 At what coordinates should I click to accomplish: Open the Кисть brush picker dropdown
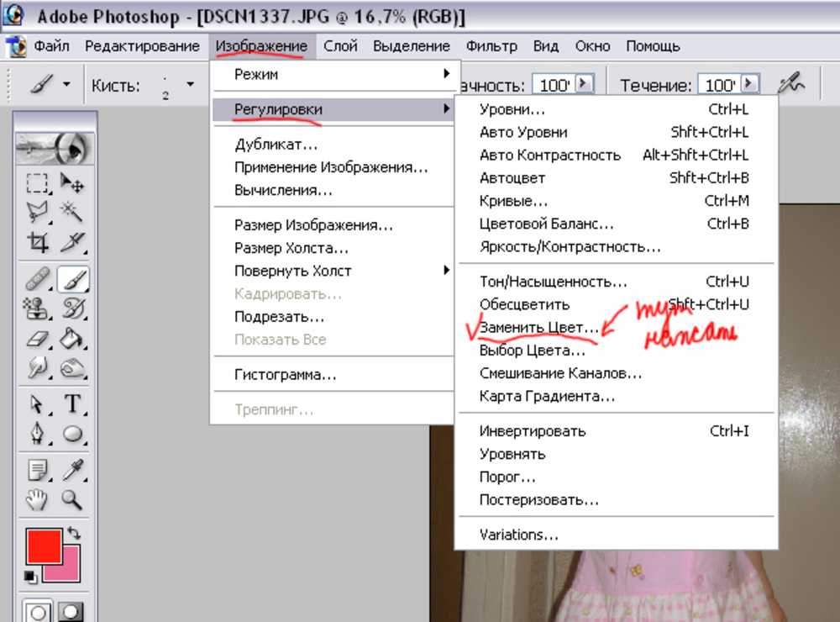(x=190, y=84)
